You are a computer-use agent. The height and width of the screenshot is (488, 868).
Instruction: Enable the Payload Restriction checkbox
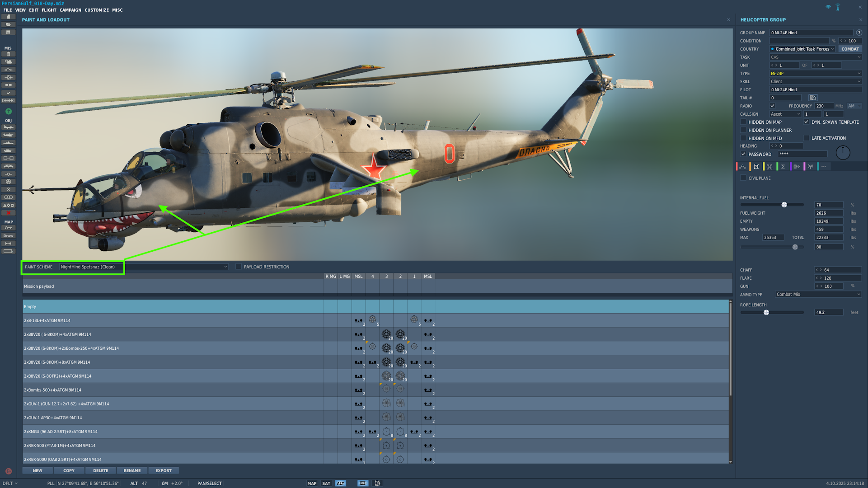239,267
